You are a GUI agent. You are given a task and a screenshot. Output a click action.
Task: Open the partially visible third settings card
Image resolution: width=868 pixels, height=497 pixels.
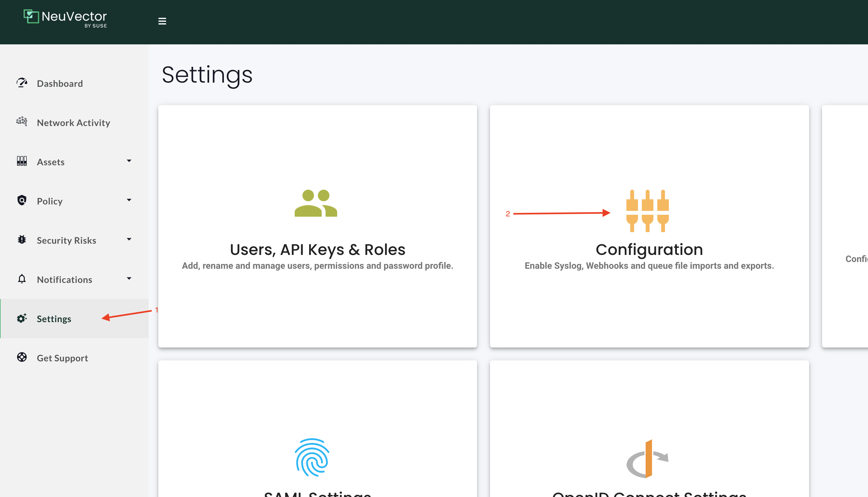coord(845,226)
